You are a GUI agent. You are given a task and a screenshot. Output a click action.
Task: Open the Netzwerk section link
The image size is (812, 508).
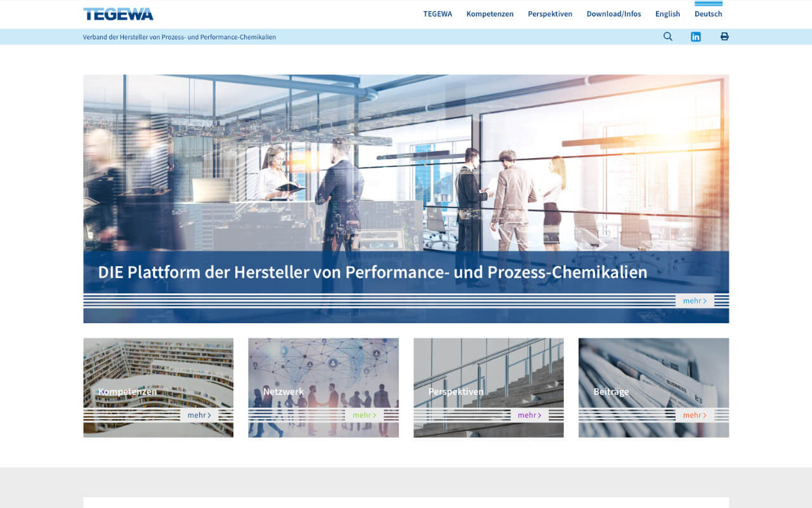point(283,391)
